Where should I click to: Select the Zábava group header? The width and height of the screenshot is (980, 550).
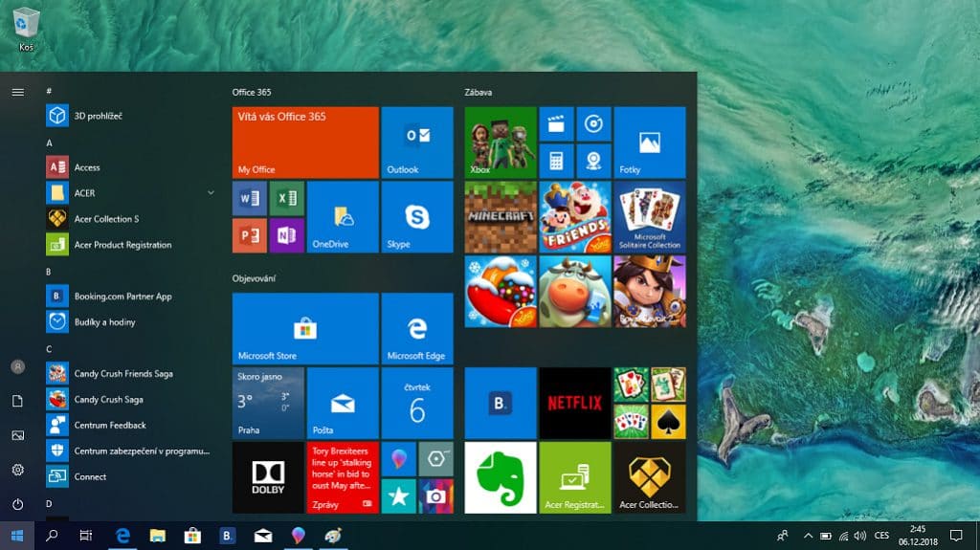click(x=479, y=92)
